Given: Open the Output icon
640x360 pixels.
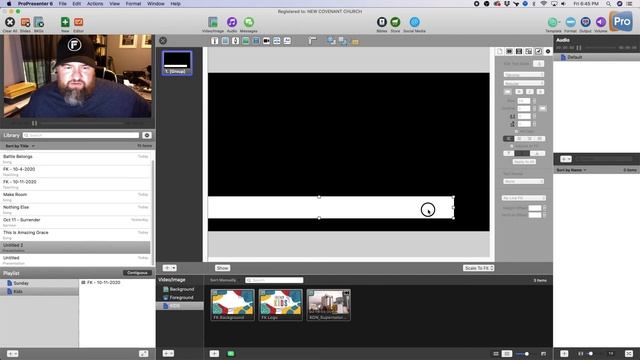Looking at the screenshot, I should tap(585, 22).
